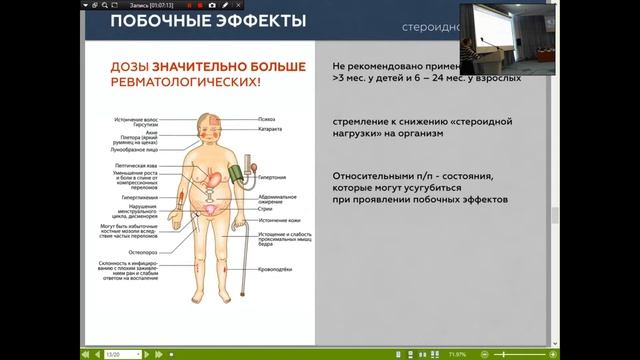The width and height of the screenshot is (640, 360).
Task: Open the recording toolbar dropdown arrow
Action: pyautogui.click(x=85, y=5)
